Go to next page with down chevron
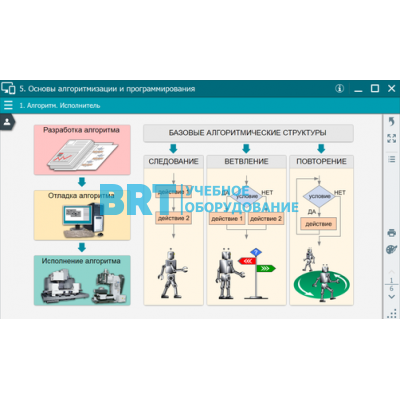 392,297
